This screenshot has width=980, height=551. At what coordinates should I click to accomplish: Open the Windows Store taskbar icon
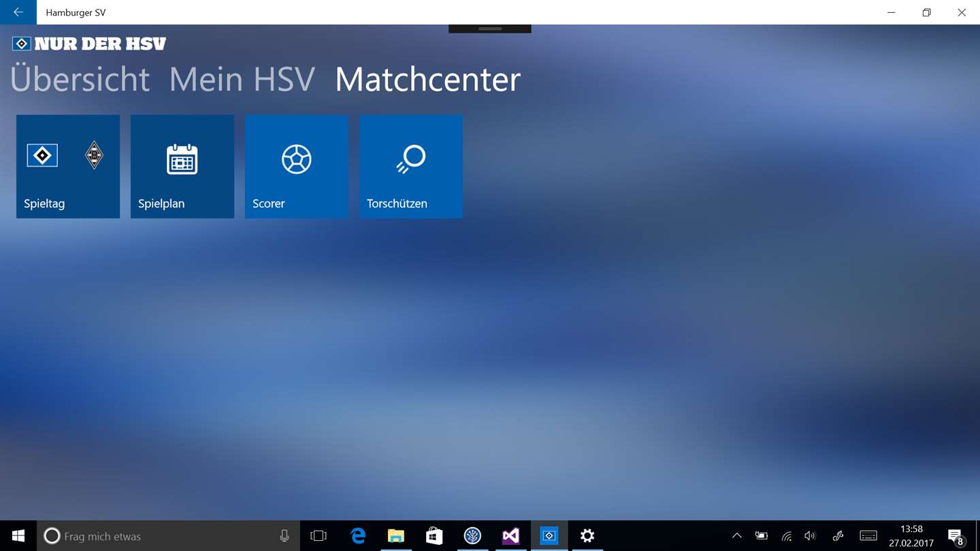coord(434,536)
